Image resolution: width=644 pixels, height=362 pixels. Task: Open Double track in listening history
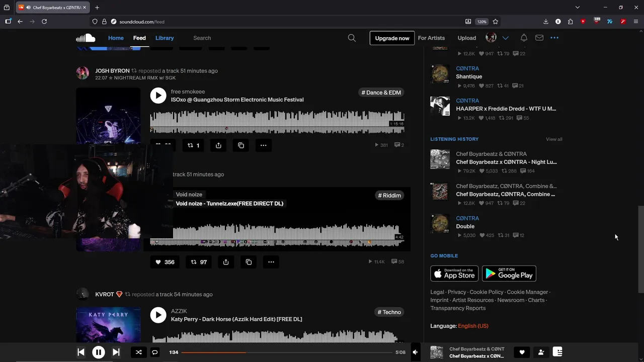point(465,226)
